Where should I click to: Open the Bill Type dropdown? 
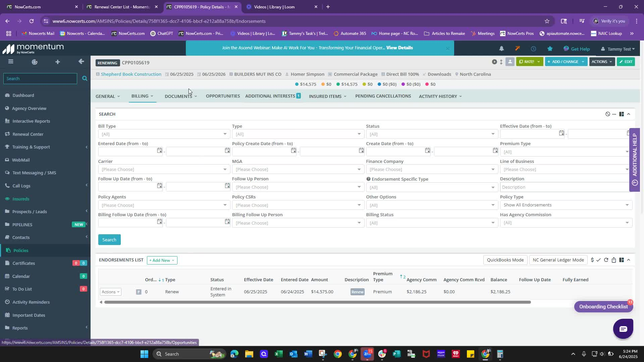click(x=163, y=134)
